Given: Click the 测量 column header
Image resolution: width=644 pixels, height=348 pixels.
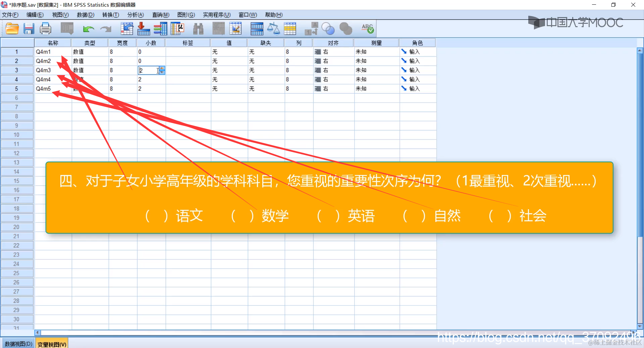Looking at the screenshot, I should 376,43.
